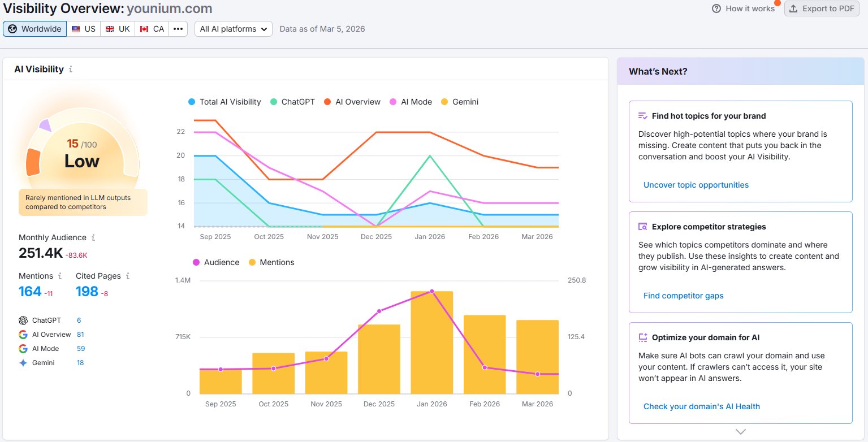Click Gemini mentions value 18

point(80,363)
